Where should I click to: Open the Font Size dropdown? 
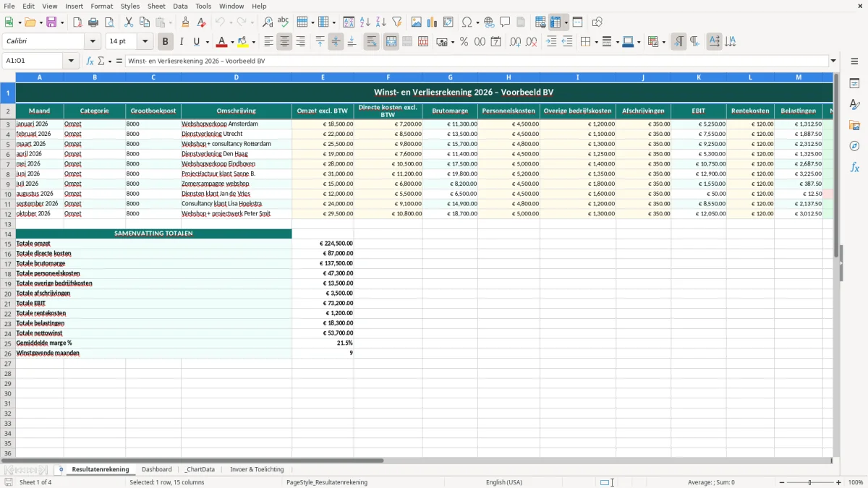145,42
